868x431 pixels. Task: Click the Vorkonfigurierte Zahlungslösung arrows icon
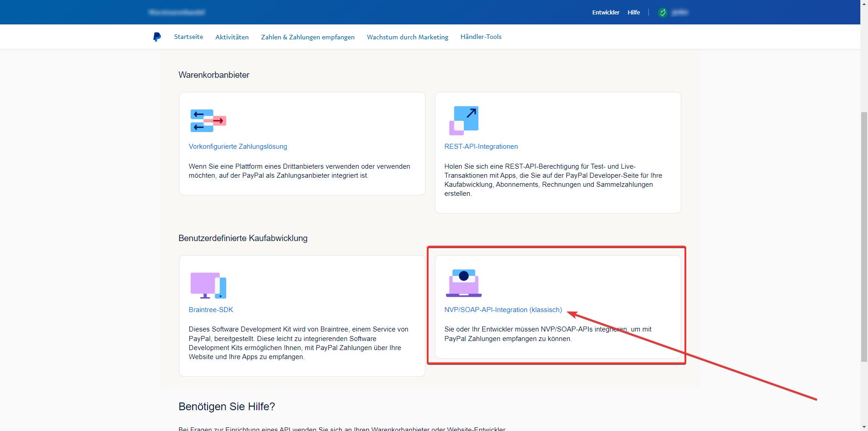pyautogui.click(x=208, y=121)
